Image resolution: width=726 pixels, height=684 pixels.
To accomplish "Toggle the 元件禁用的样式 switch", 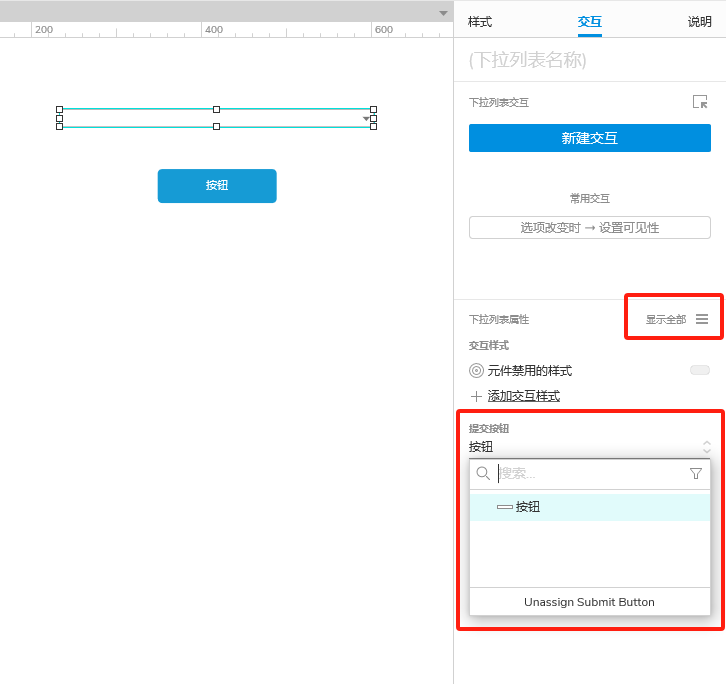I will [x=700, y=370].
